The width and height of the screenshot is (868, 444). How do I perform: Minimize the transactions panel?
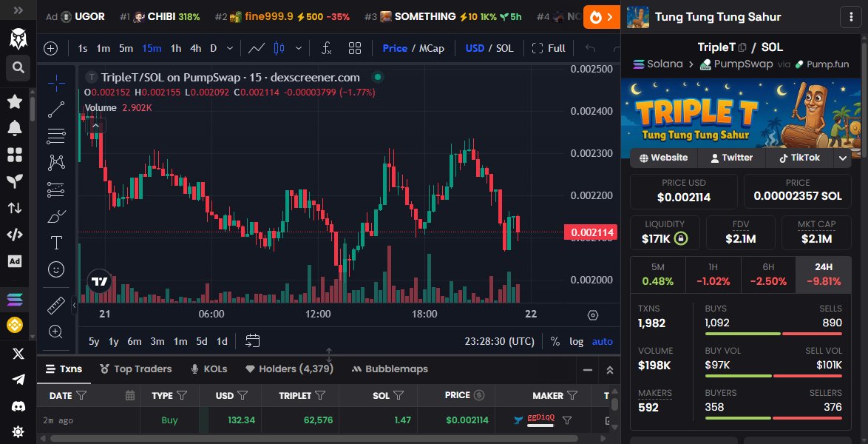tap(588, 370)
